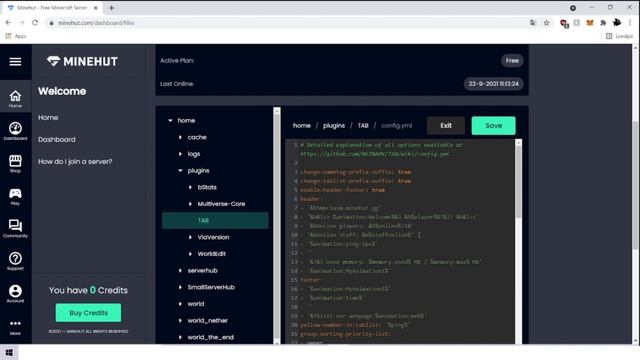Open the Community chat icon
Screen dimensions: 640x360
(x=16, y=229)
